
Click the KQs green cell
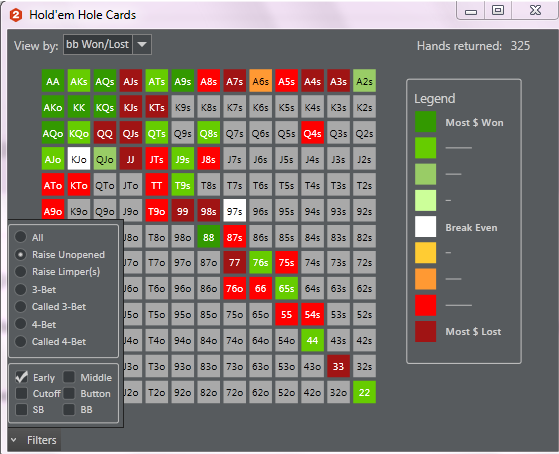[105, 107]
